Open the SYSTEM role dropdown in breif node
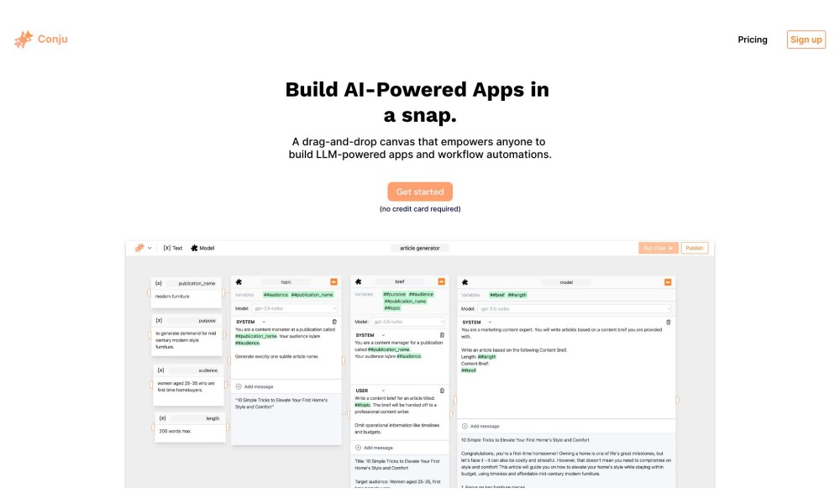The width and height of the screenshot is (840, 504). coord(370,335)
